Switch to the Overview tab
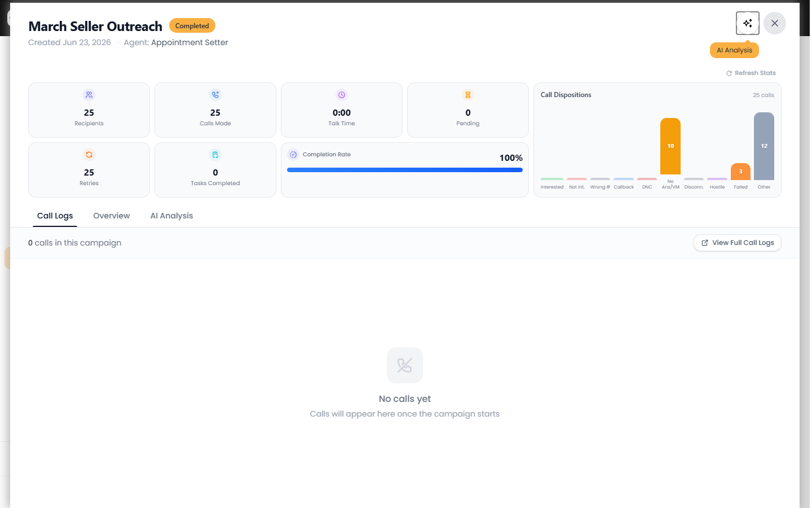The image size is (812, 508). tap(112, 216)
